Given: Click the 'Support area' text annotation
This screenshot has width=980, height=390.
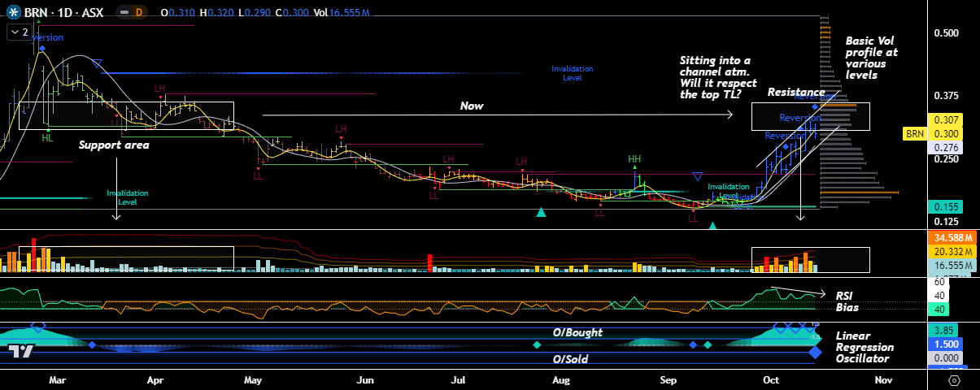Looking at the screenshot, I should [114, 145].
